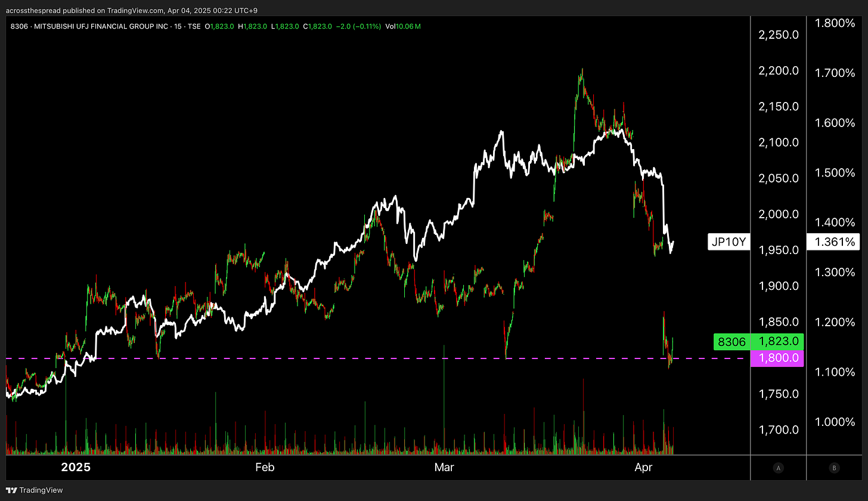The width and height of the screenshot is (868, 501).
Task: Click the 1.400% yield axis label
Action: pos(835,222)
